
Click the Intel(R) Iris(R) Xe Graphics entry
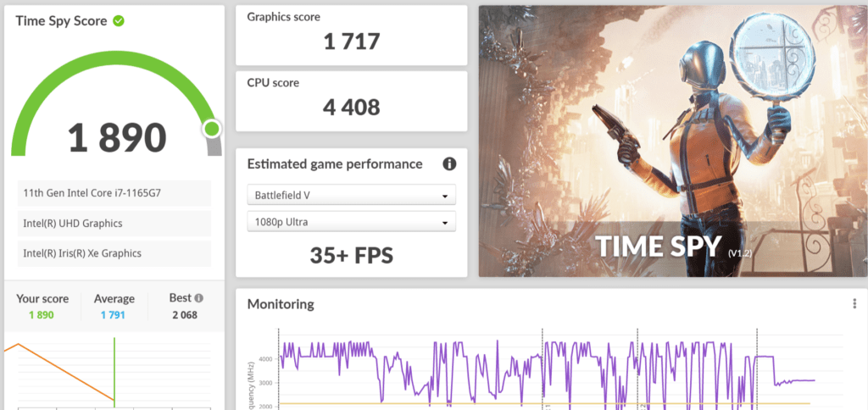pos(114,253)
